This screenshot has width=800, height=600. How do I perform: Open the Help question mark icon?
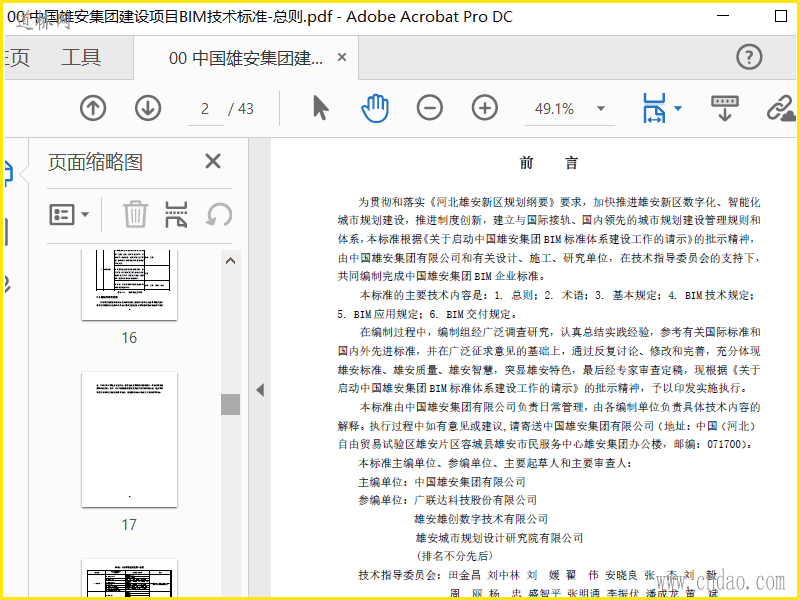(749, 57)
